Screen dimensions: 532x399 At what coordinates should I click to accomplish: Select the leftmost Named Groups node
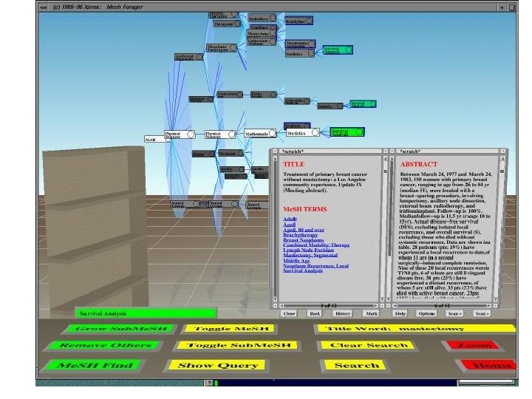(185, 204)
